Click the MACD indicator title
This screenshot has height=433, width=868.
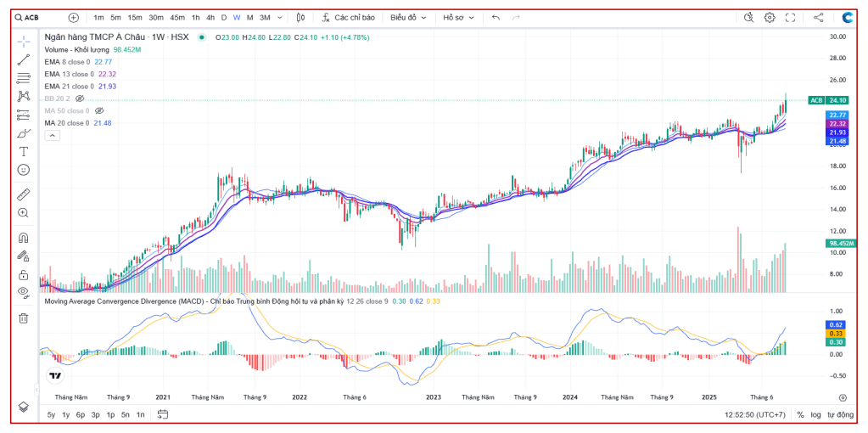[x=193, y=301]
